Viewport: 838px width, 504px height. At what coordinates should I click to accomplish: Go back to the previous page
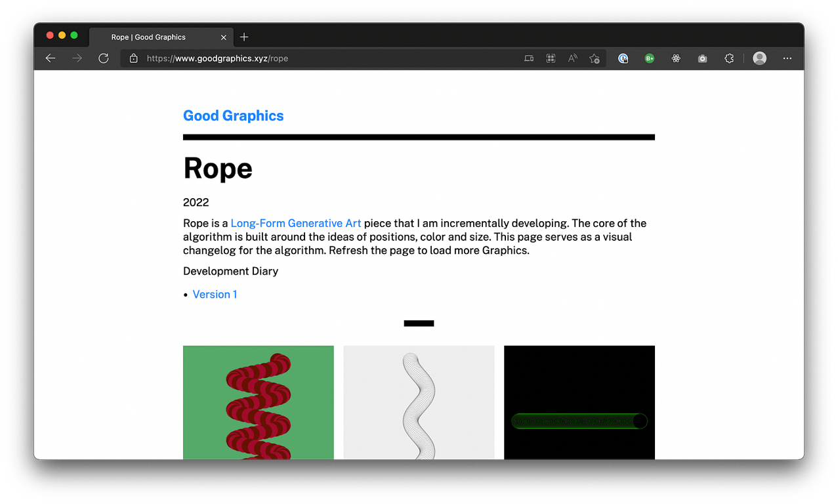51,58
